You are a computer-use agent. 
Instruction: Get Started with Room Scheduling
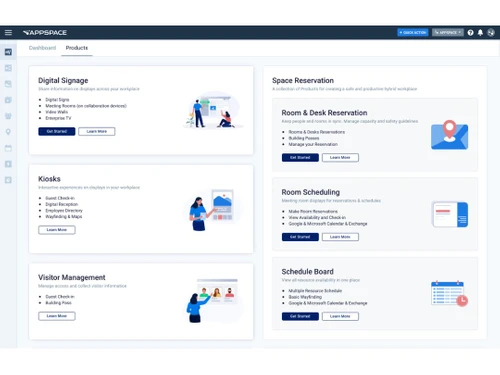tap(300, 237)
